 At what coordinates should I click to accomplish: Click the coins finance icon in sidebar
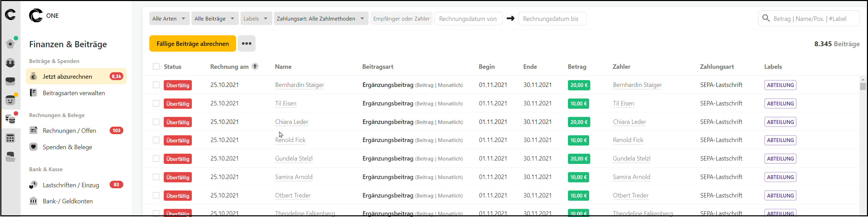[x=10, y=119]
